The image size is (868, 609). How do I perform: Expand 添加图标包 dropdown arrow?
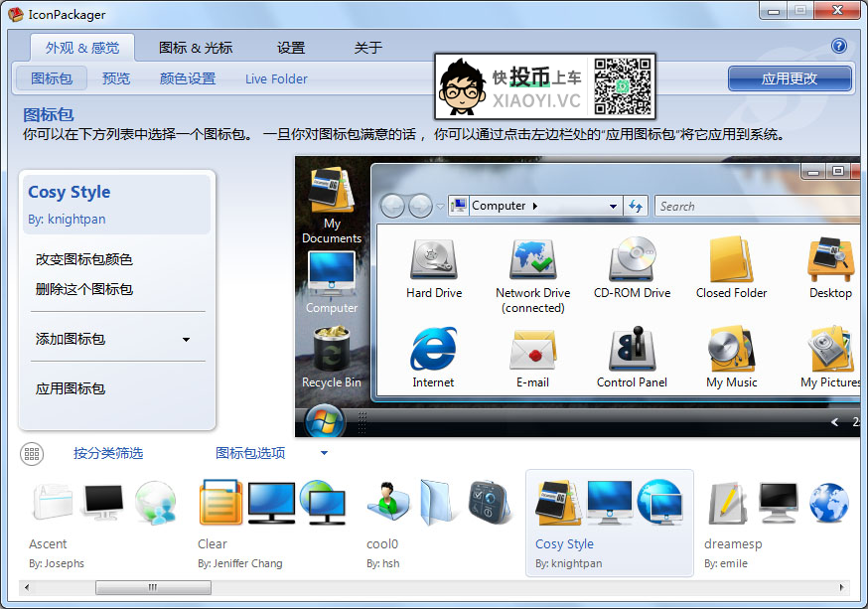coord(186,340)
